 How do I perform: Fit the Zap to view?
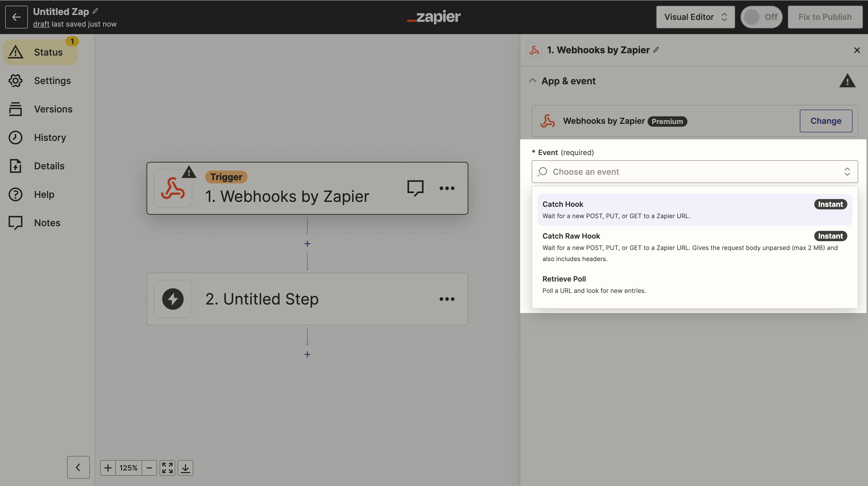(167, 468)
